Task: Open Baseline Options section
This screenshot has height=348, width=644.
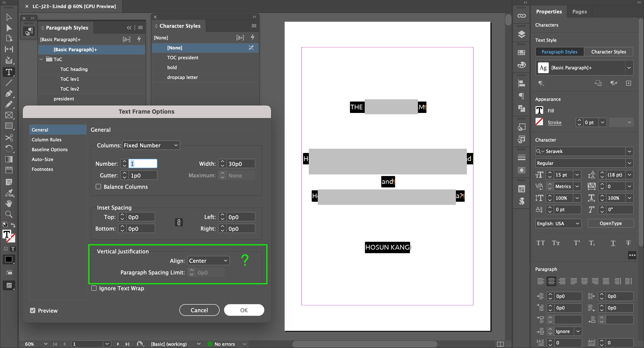Action: click(x=49, y=149)
